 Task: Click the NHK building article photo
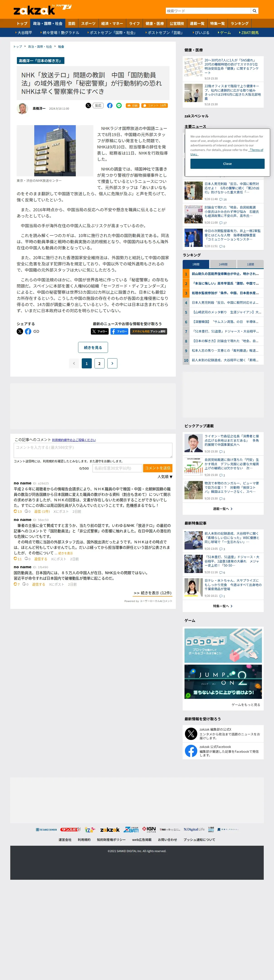point(55,151)
